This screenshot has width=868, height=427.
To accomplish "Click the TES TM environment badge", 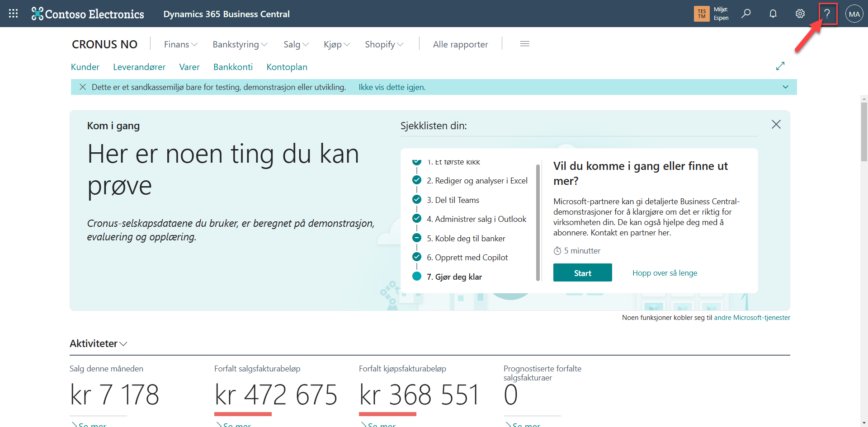I will pyautogui.click(x=702, y=14).
